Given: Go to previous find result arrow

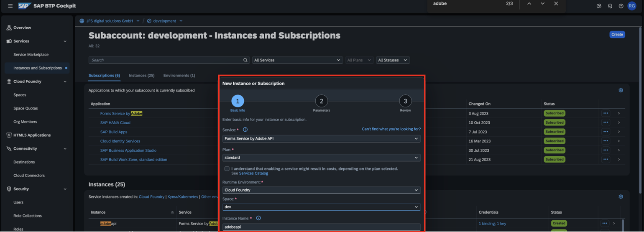Looking at the screenshot, I should pos(529,4).
